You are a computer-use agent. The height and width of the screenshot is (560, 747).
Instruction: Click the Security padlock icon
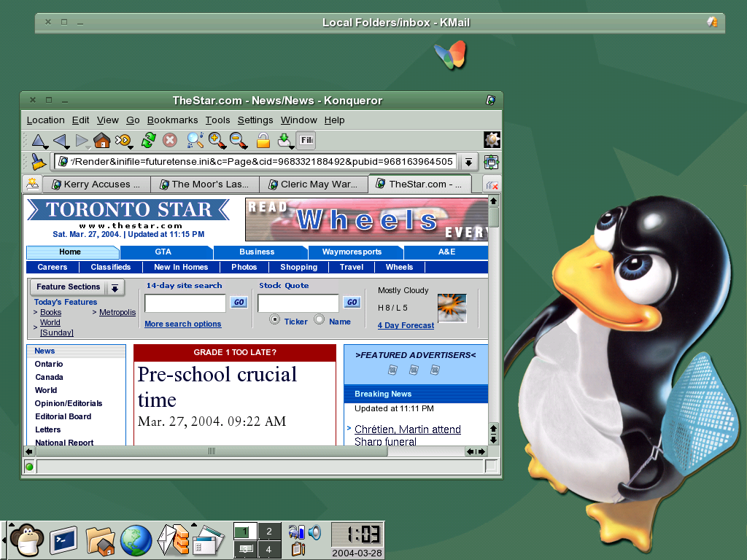[x=263, y=141]
